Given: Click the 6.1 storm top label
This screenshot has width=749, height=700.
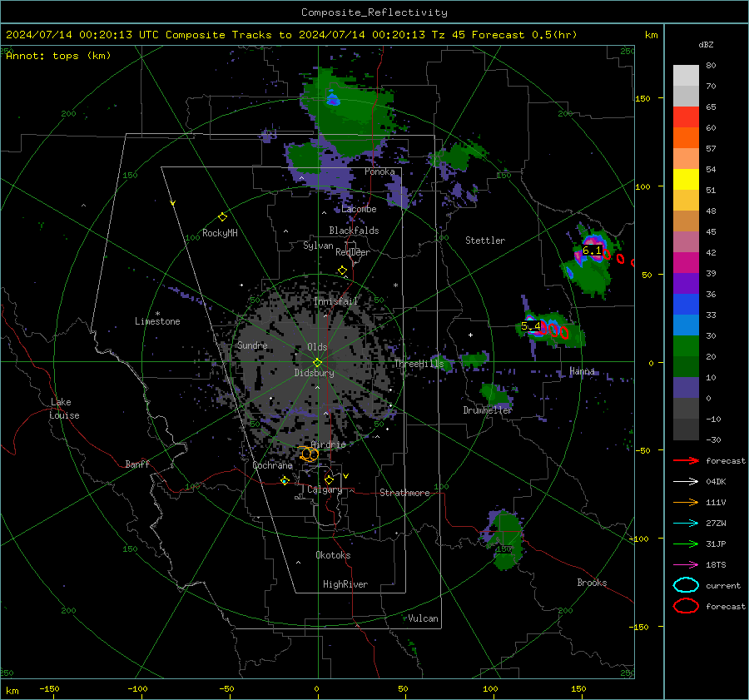Looking at the screenshot, I should (592, 251).
